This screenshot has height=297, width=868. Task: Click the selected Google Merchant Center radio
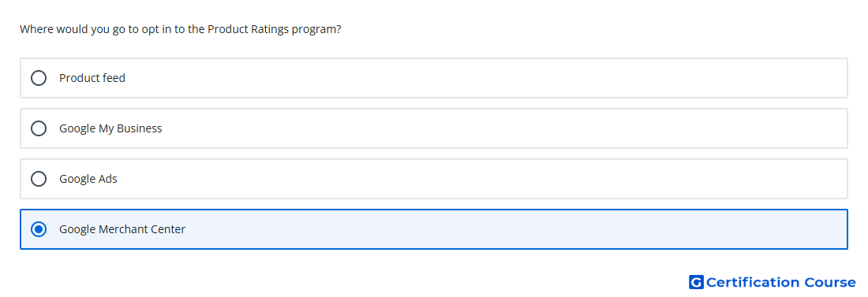(x=39, y=229)
